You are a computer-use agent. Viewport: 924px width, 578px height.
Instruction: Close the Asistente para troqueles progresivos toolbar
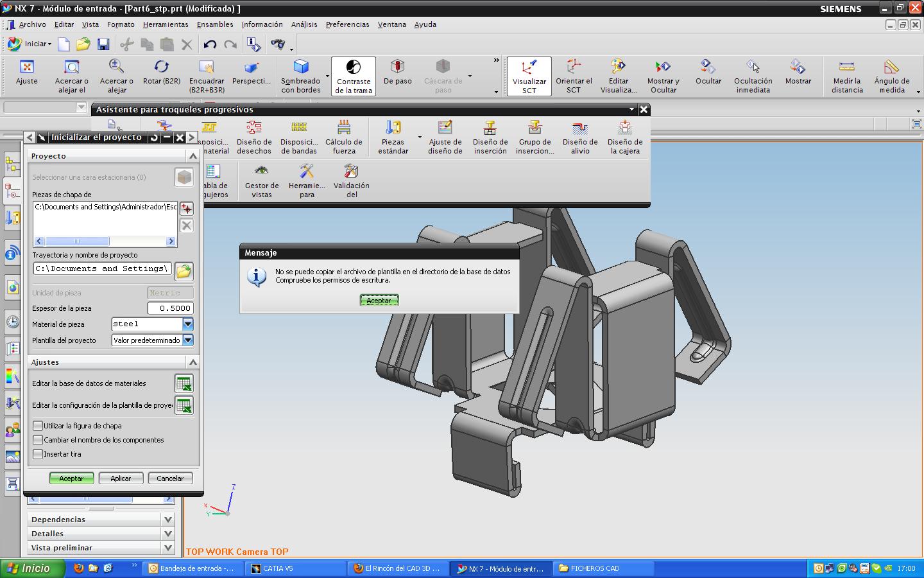pos(644,110)
